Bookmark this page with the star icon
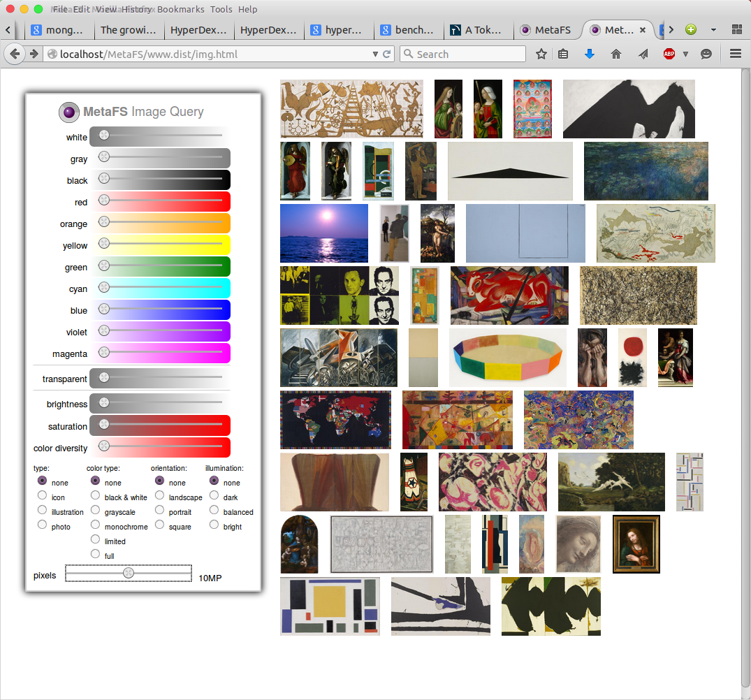The image size is (751, 700). [x=541, y=54]
